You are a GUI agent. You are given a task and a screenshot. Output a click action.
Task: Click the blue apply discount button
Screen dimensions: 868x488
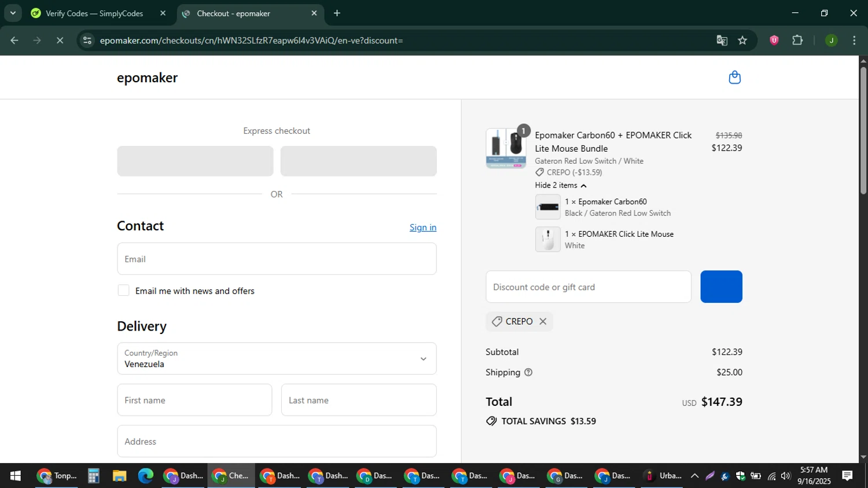(721, 287)
